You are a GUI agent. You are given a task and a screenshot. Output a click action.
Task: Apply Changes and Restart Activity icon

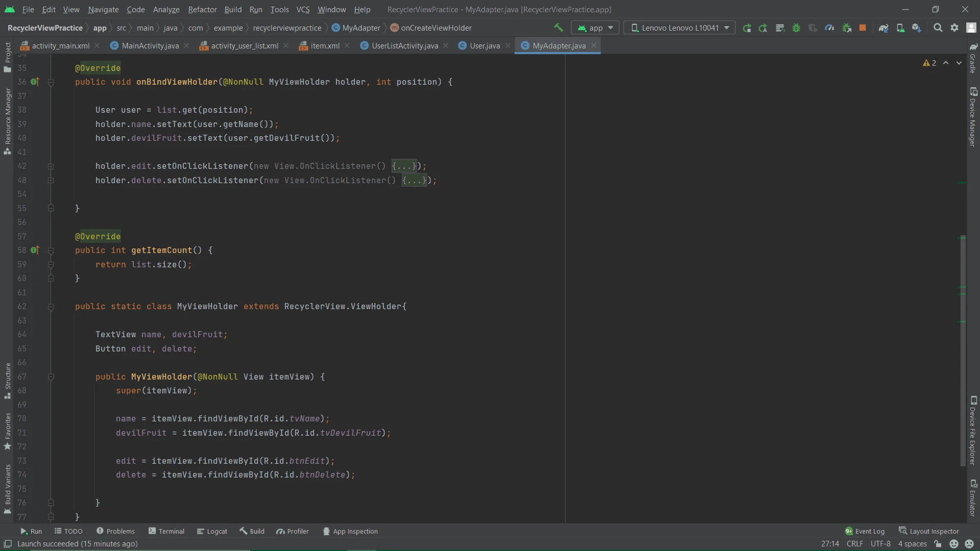click(763, 28)
